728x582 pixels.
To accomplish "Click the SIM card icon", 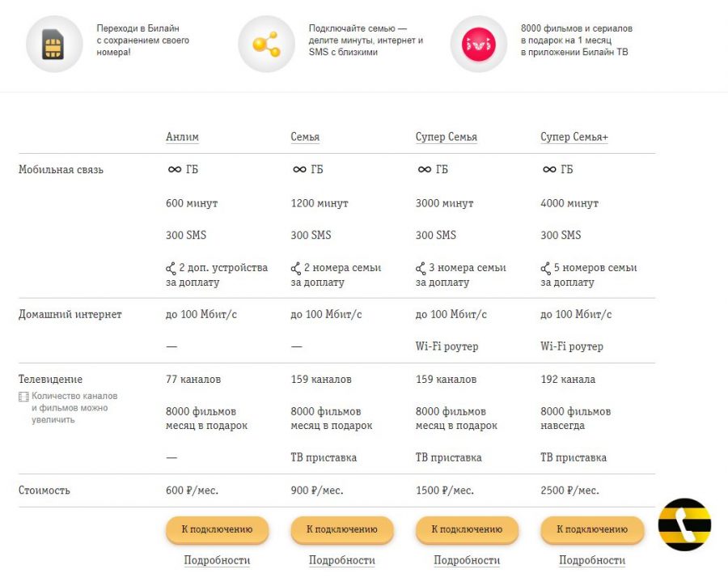I will pyautogui.click(x=53, y=45).
